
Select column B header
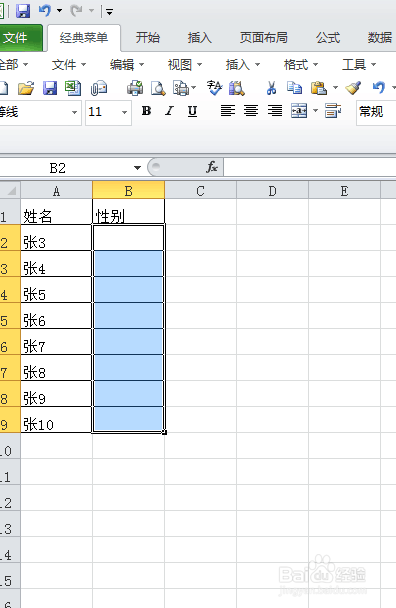[128, 191]
